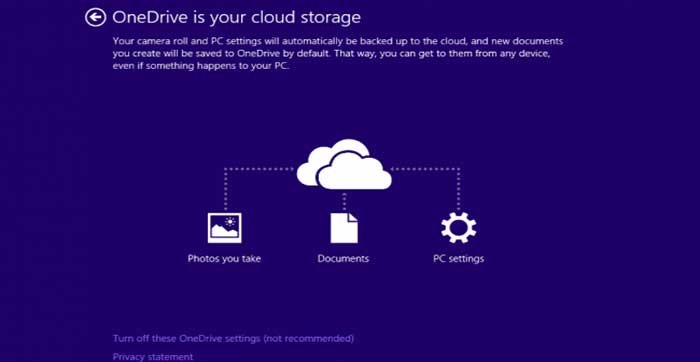Click the horizontal dotted line left of cloud

point(259,169)
